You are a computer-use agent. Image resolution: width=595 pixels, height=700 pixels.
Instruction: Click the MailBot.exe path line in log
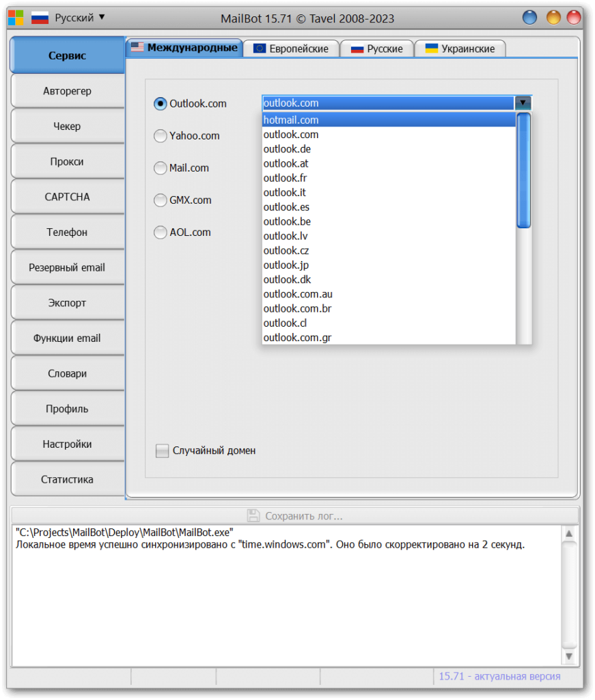click(x=124, y=533)
